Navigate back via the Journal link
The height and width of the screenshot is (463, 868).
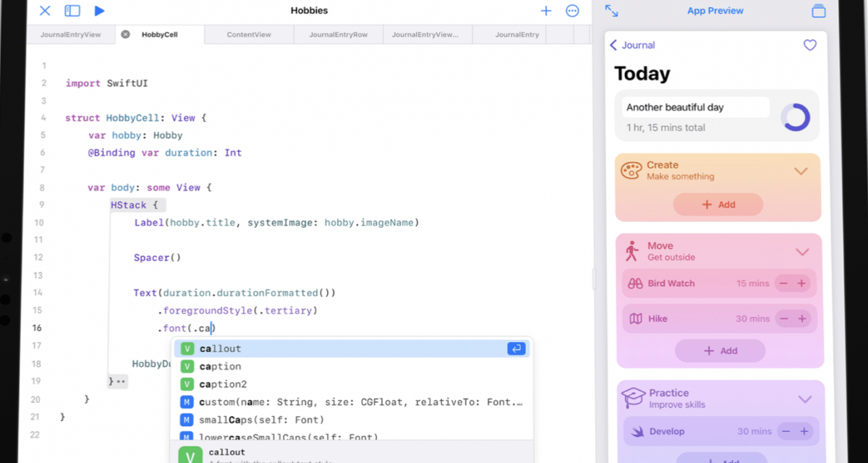631,45
